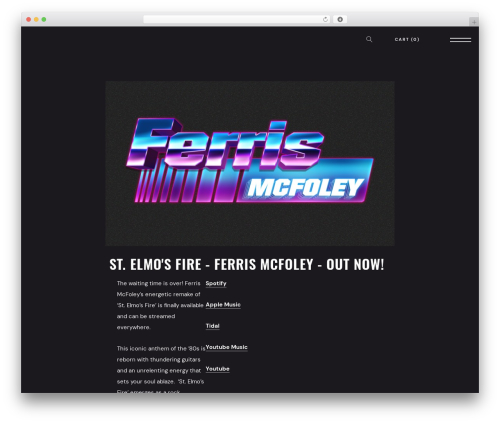Open the Tidal link

(x=212, y=326)
